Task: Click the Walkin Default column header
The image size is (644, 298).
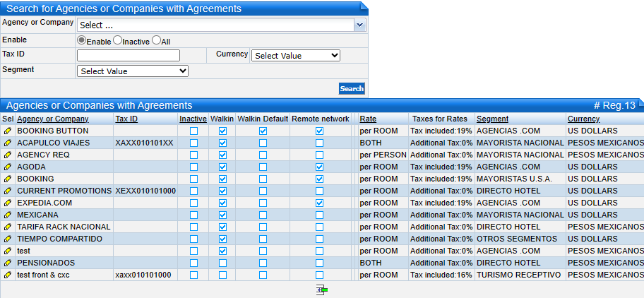Action: point(263,119)
